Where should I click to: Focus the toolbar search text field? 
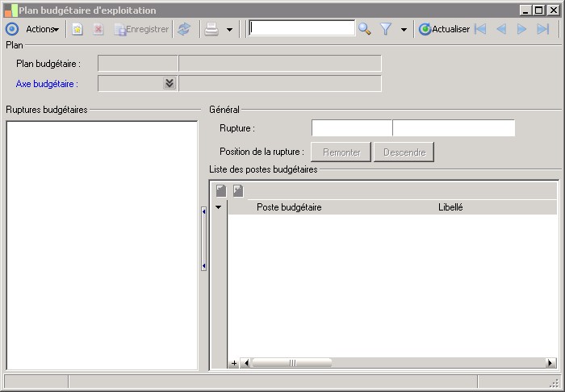(x=302, y=28)
